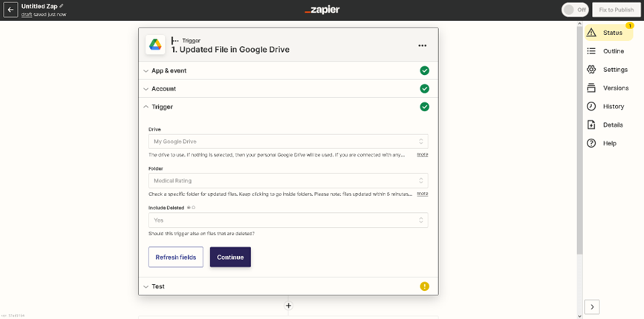The image size is (644, 319).
Task: Click the Versions stack icon
Action: point(591,88)
